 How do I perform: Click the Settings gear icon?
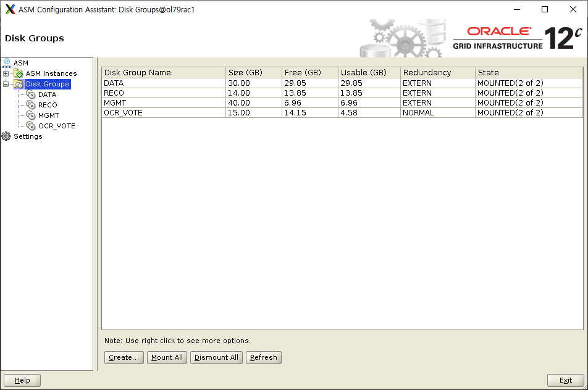click(x=6, y=136)
